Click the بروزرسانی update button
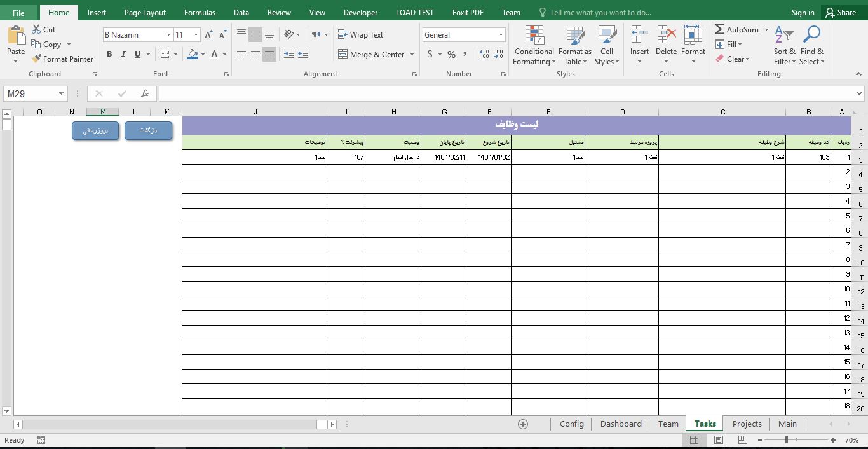The width and height of the screenshot is (868, 449). pyautogui.click(x=95, y=131)
